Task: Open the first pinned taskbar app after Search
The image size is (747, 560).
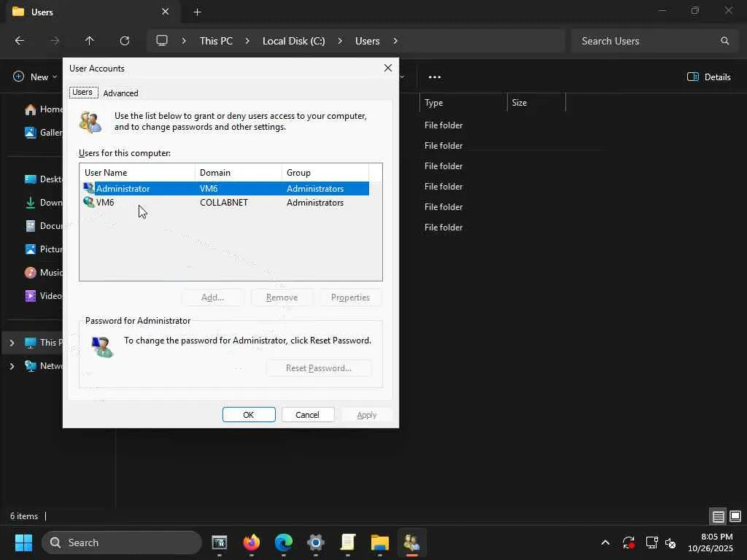Action: tap(220, 542)
